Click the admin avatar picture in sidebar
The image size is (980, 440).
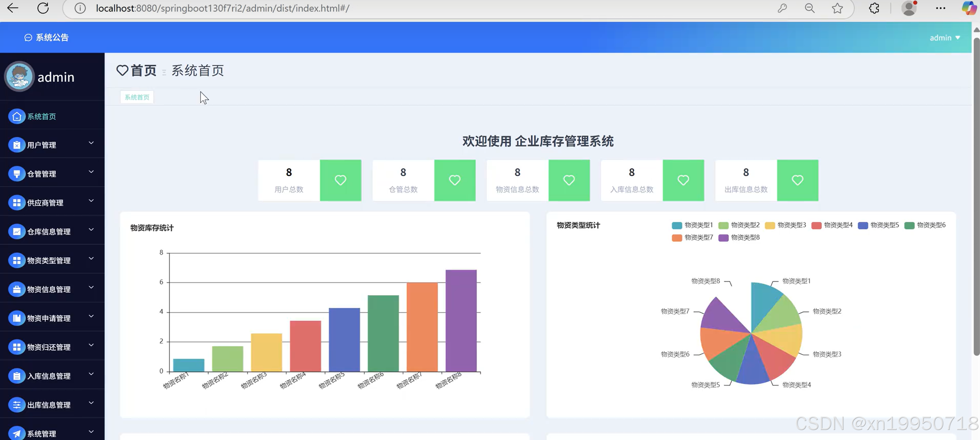click(19, 76)
